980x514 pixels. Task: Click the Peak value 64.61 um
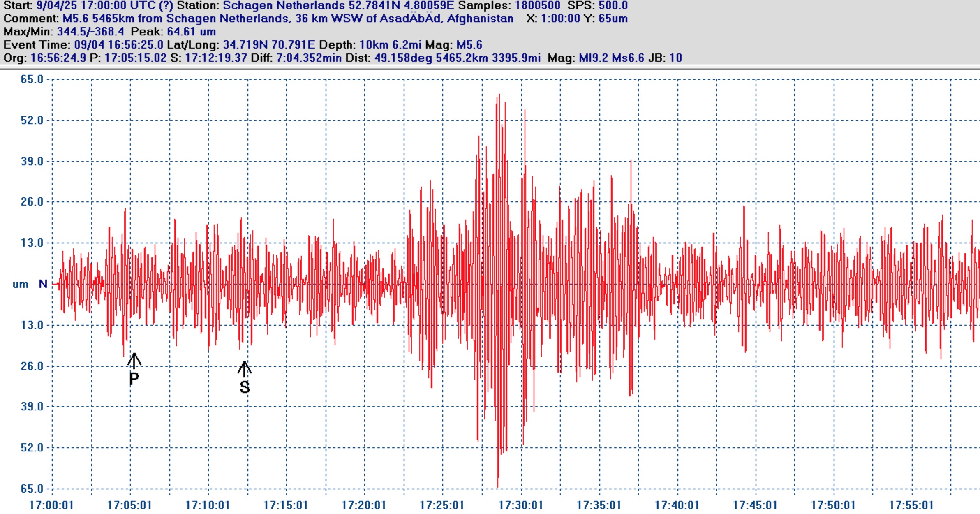191,32
